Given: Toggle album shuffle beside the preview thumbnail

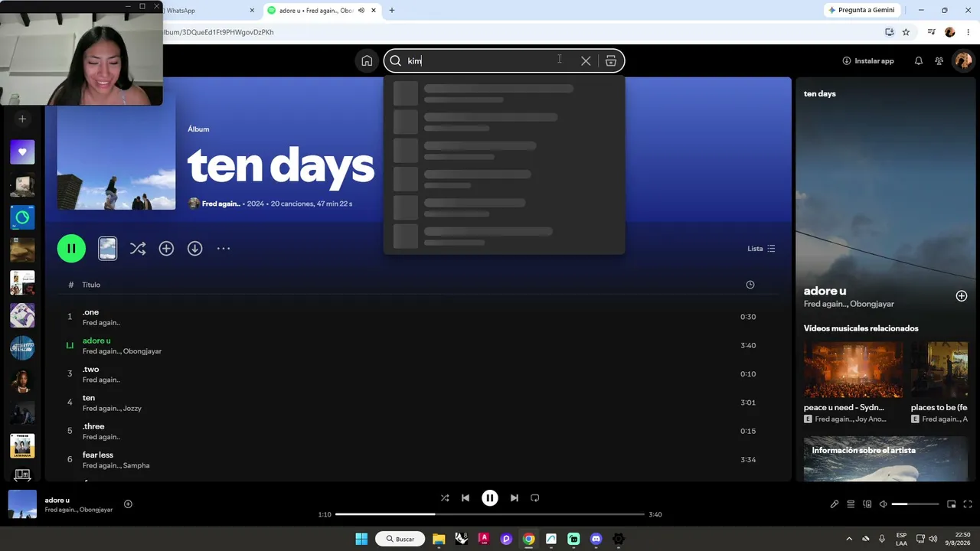Looking at the screenshot, I should [138, 249].
